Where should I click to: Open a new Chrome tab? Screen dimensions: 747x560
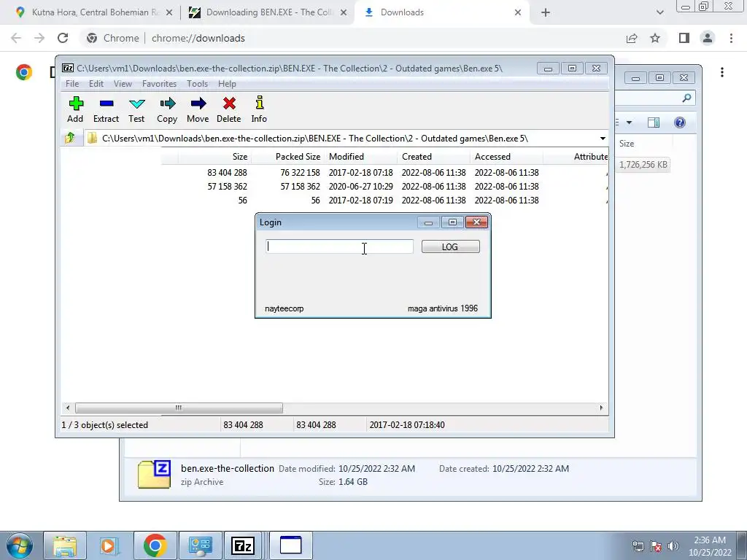point(546,12)
